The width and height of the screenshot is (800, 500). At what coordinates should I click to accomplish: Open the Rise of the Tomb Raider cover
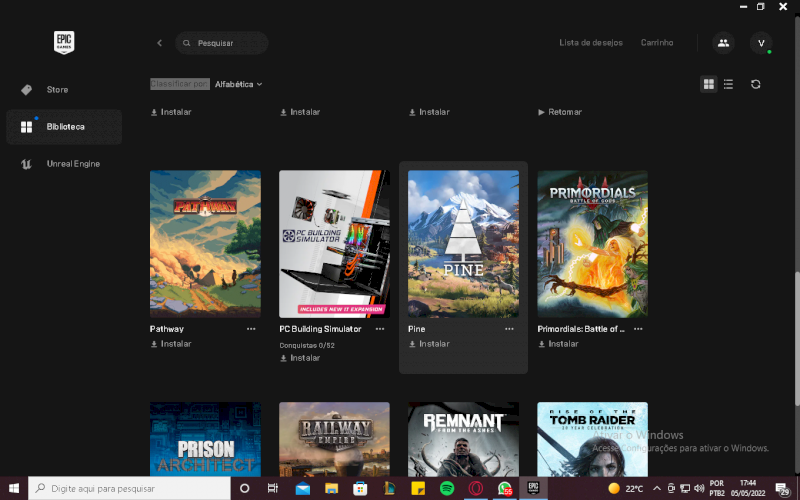click(x=592, y=439)
